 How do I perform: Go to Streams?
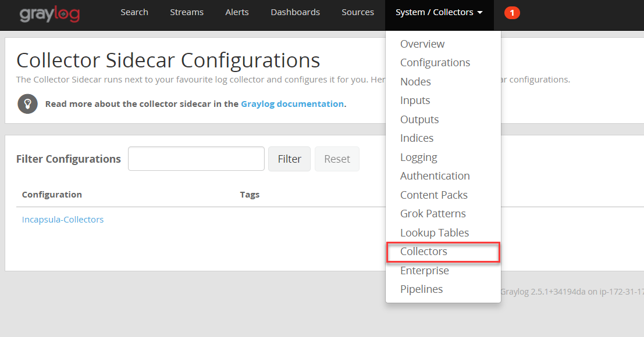(187, 12)
